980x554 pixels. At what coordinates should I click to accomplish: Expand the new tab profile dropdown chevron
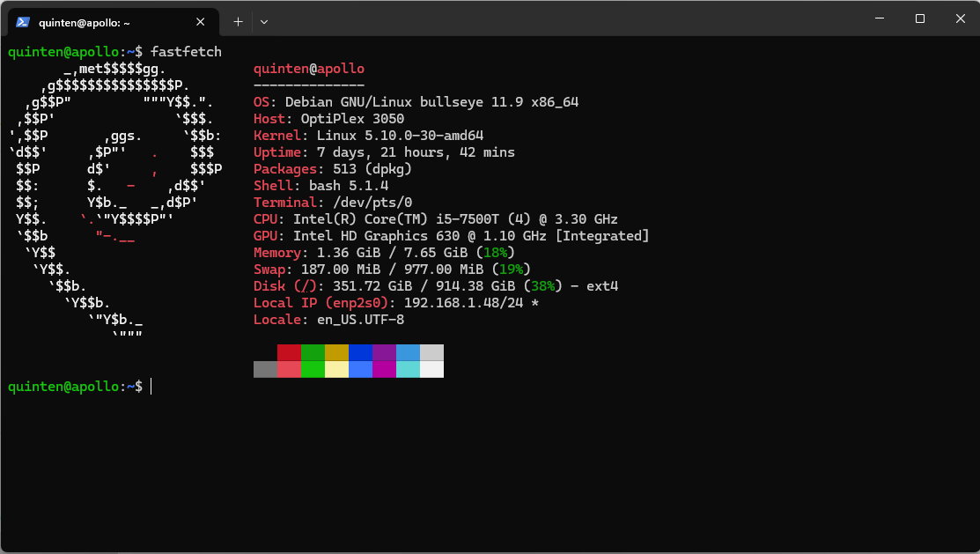[264, 21]
